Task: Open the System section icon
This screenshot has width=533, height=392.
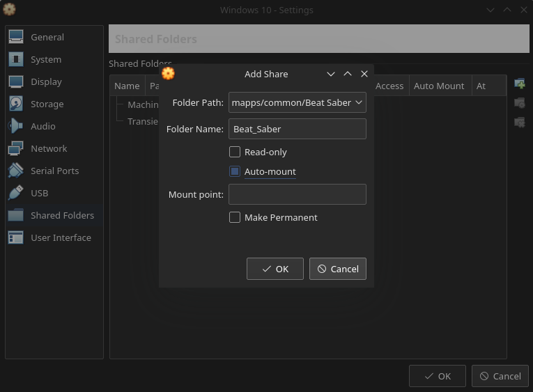Action: click(16, 59)
